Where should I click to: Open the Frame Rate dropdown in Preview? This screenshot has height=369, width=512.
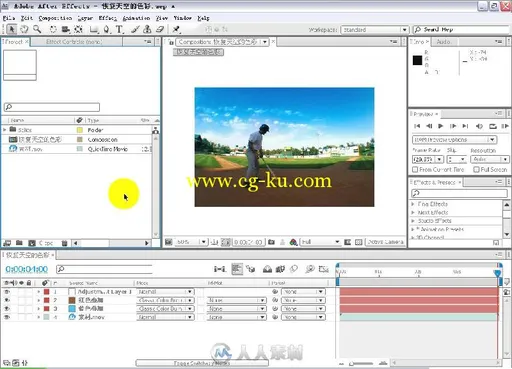pos(428,159)
